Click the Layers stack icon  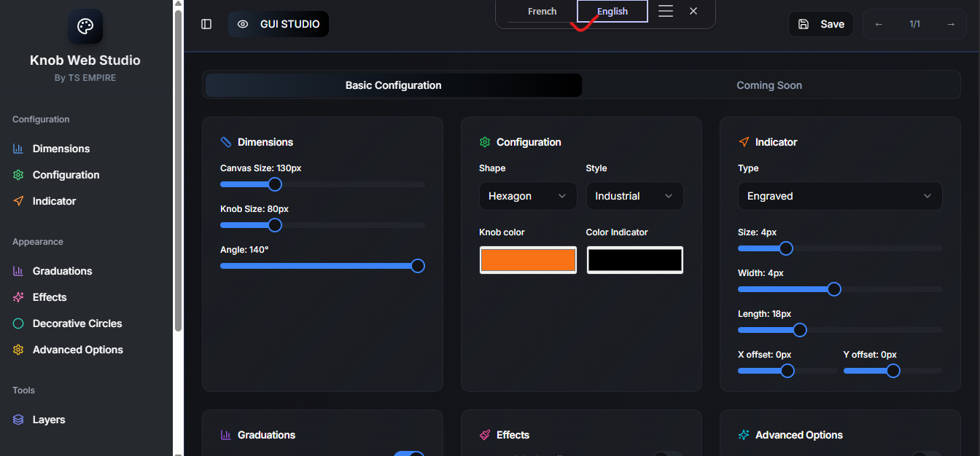pos(18,420)
